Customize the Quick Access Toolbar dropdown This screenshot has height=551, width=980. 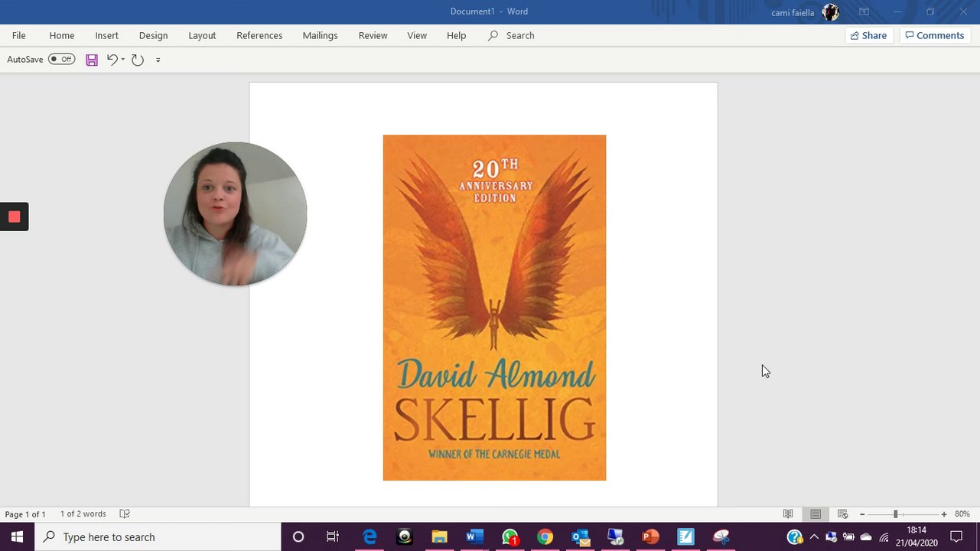pos(158,60)
